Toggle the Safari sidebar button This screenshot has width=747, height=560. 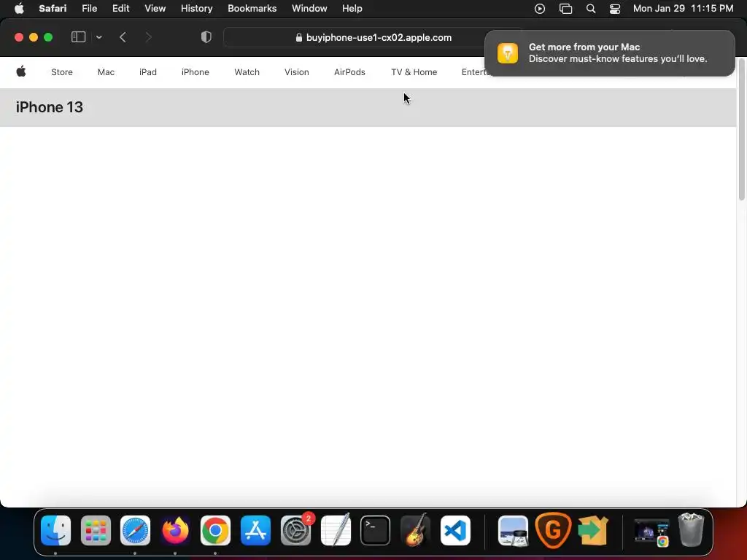point(78,37)
